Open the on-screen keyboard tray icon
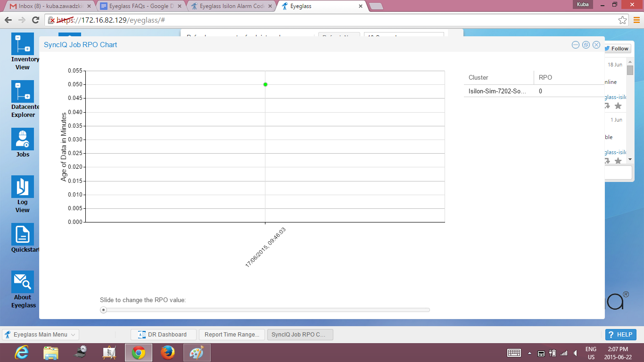 coord(514,353)
